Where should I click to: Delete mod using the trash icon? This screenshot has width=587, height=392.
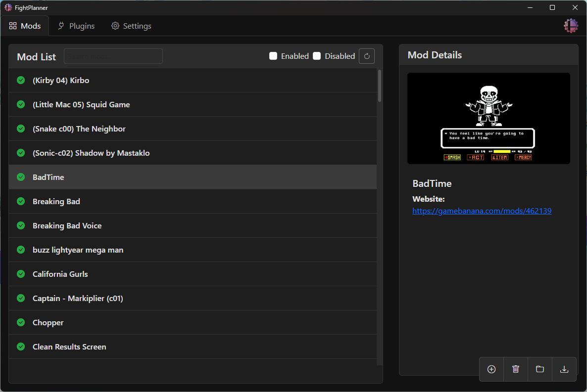[x=516, y=369]
